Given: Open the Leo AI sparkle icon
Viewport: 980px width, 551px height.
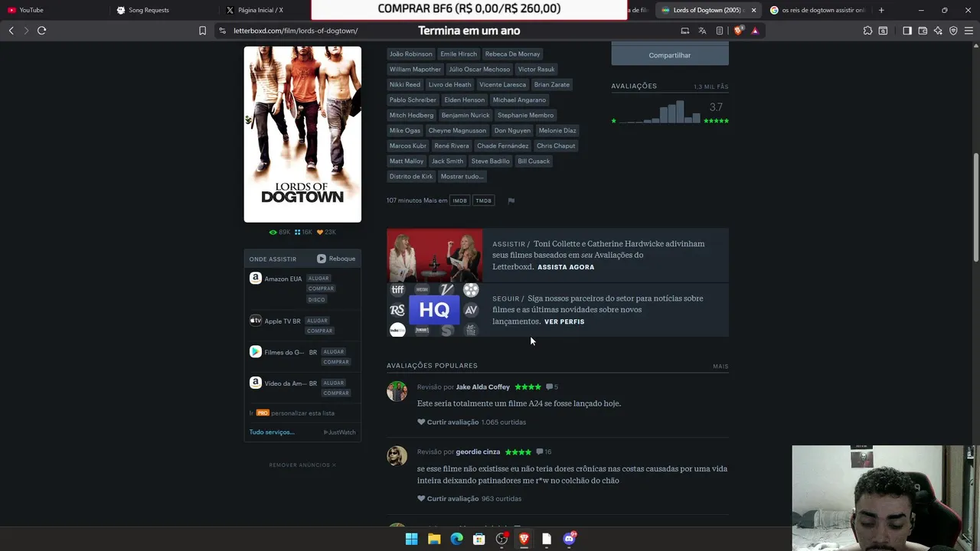Looking at the screenshot, I should click(938, 31).
